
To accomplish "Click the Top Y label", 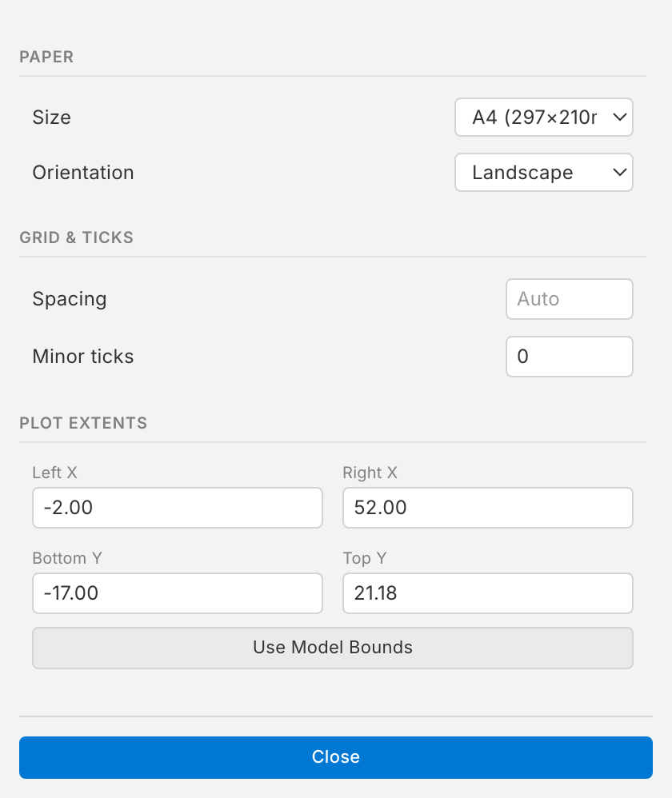I will click(x=365, y=558).
